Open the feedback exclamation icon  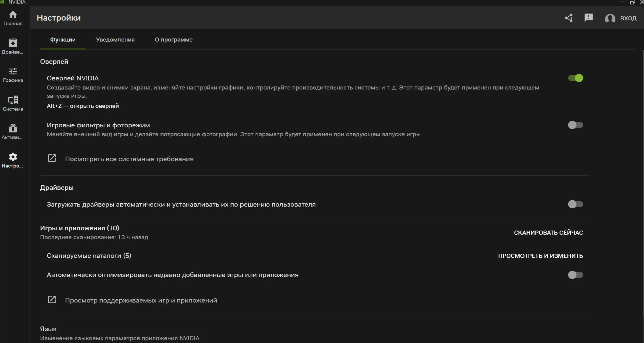coord(588,18)
